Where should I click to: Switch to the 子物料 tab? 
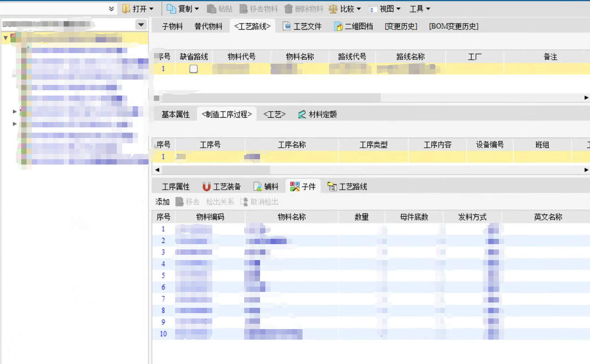click(172, 27)
